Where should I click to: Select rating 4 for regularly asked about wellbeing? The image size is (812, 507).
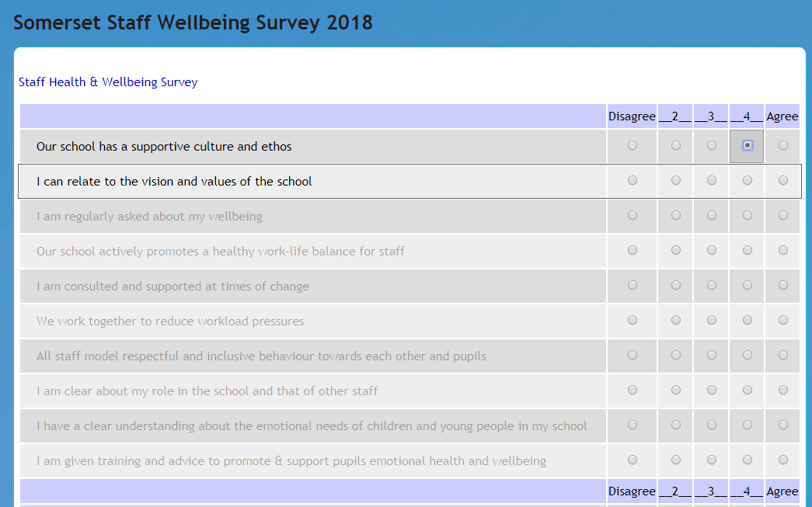746,216
